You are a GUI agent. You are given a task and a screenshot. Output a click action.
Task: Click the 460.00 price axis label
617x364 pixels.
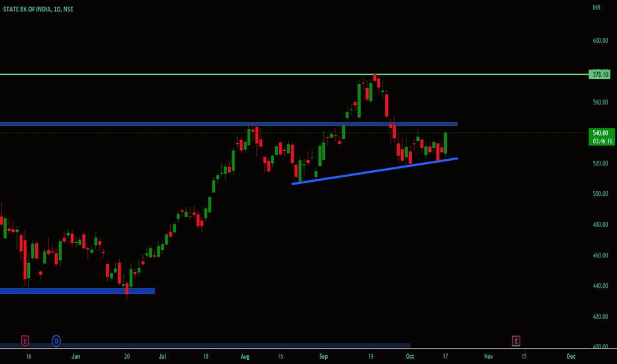[x=600, y=255]
